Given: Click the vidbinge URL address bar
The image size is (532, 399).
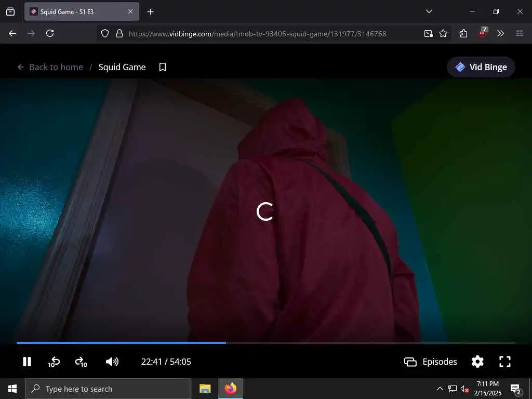Looking at the screenshot, I should click(x=258, y=34).
